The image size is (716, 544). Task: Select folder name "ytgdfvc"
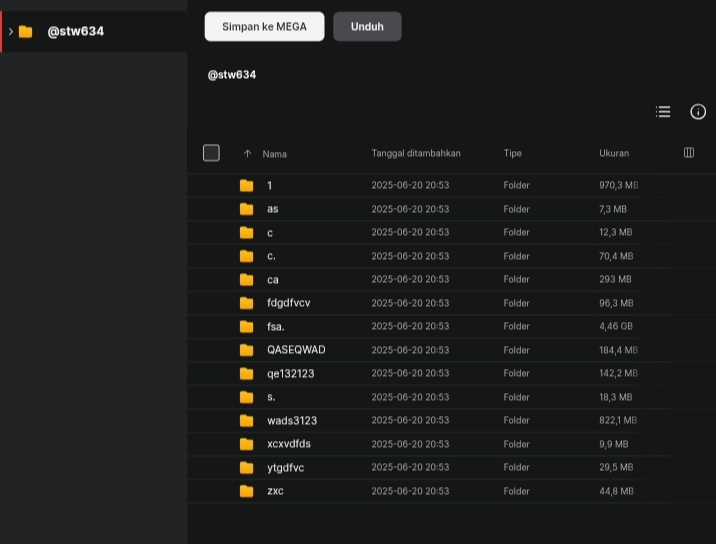(285, 468)
